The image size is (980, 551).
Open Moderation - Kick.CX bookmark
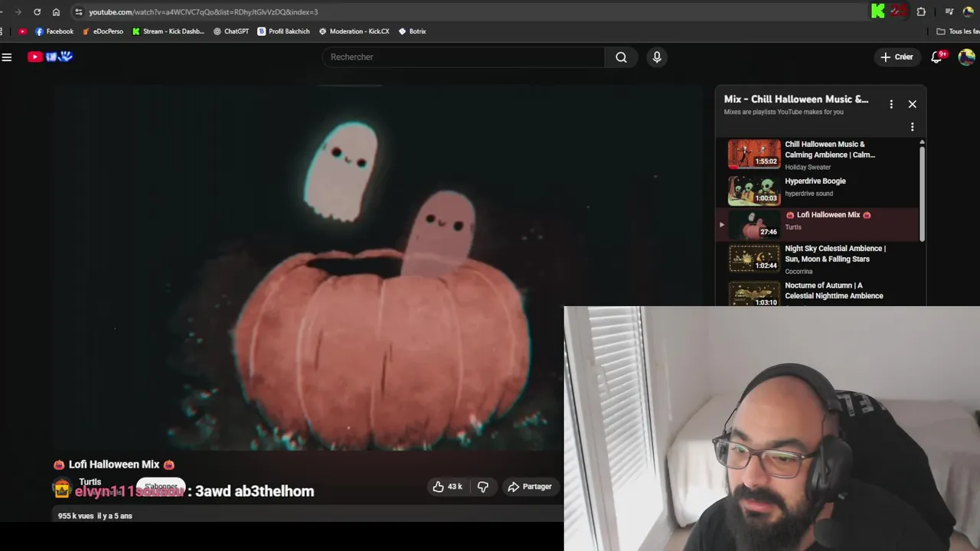(x=354, y=31)
